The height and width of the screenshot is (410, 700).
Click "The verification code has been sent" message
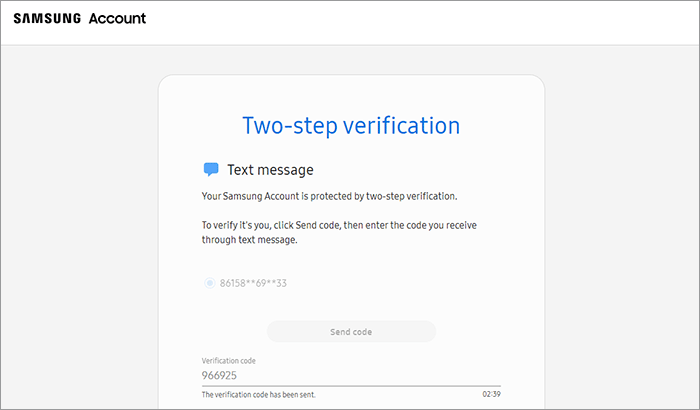coord(264,395)
